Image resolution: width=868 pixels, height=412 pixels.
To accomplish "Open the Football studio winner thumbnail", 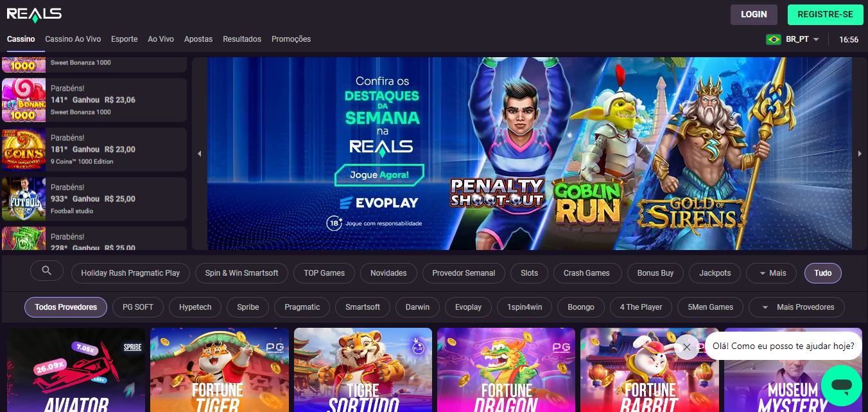I will pyautogui.click(x=24, y=199).
